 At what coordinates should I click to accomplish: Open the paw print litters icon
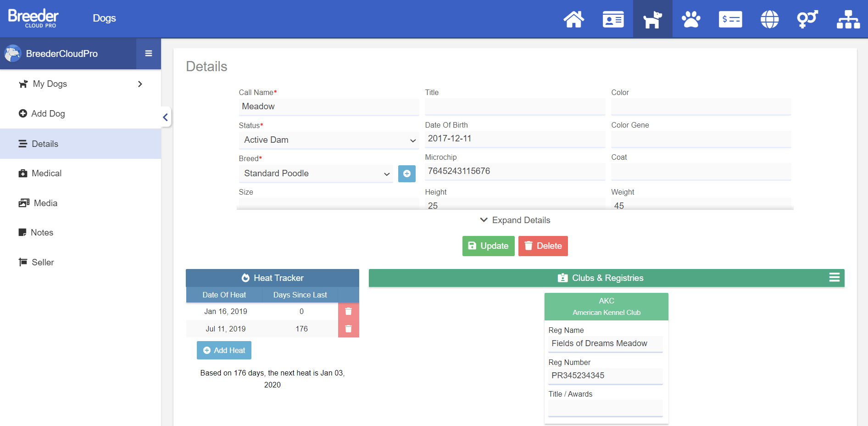pos(691,19)
